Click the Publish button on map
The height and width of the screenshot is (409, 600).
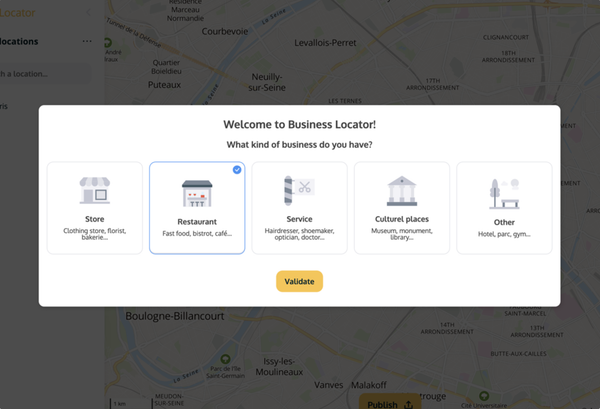click(x=390, y=402)
